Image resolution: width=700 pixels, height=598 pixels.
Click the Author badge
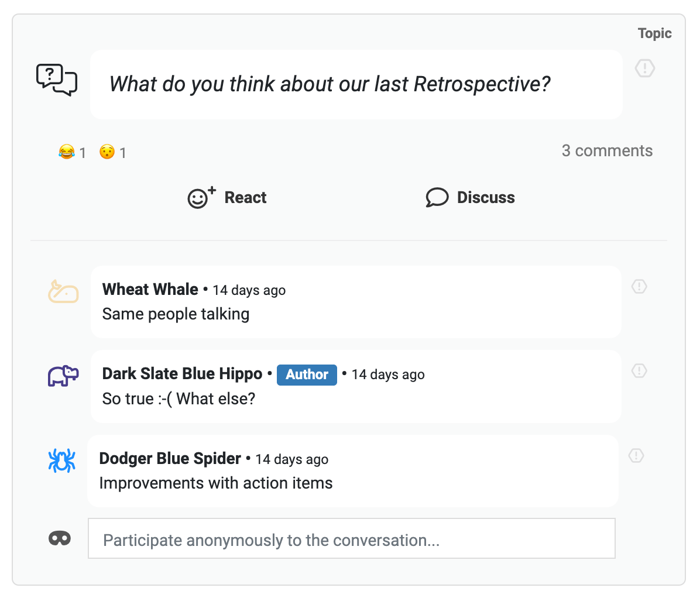click(307, 374)
